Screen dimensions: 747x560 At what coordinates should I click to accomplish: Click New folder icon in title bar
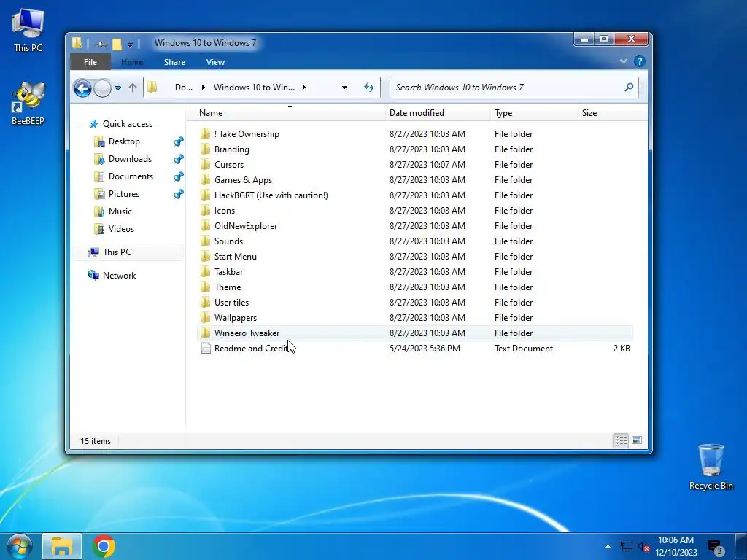coord(117,44)
